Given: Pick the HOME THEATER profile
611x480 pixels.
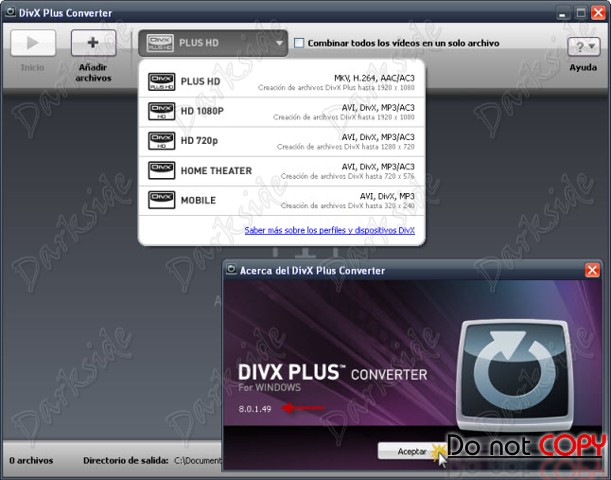Looking at the screenshot, I should coord(281,171).
